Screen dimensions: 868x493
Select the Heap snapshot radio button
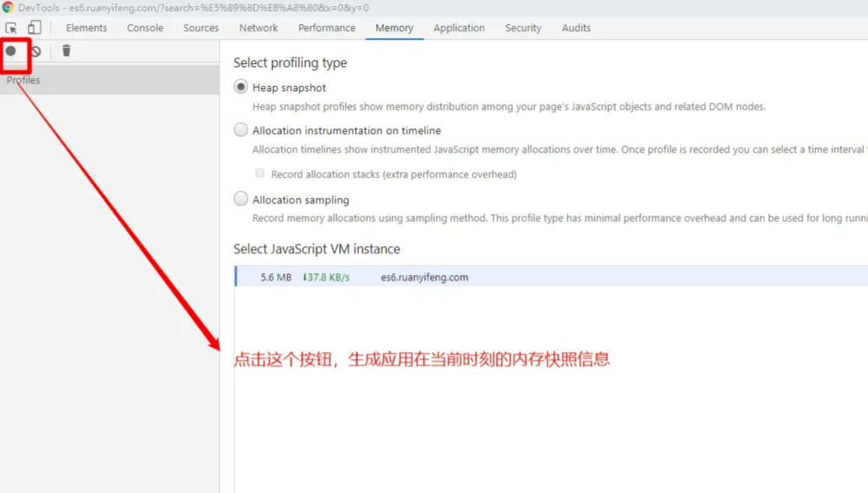coord(241,87)
